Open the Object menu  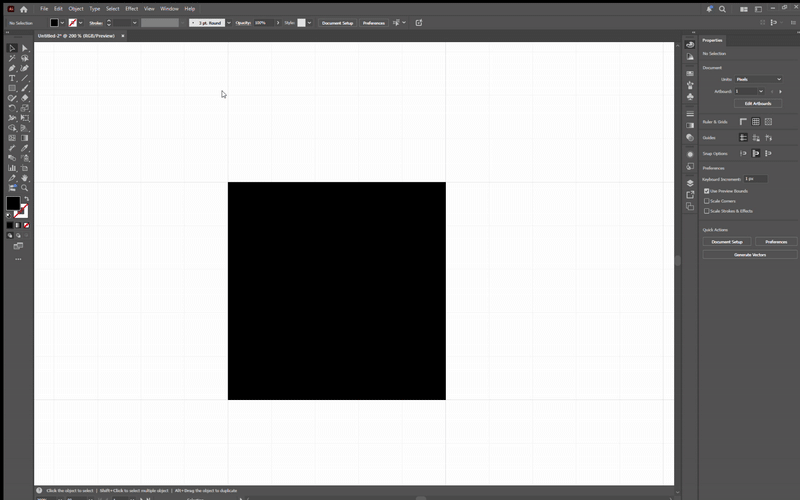[x=76, y=9]
